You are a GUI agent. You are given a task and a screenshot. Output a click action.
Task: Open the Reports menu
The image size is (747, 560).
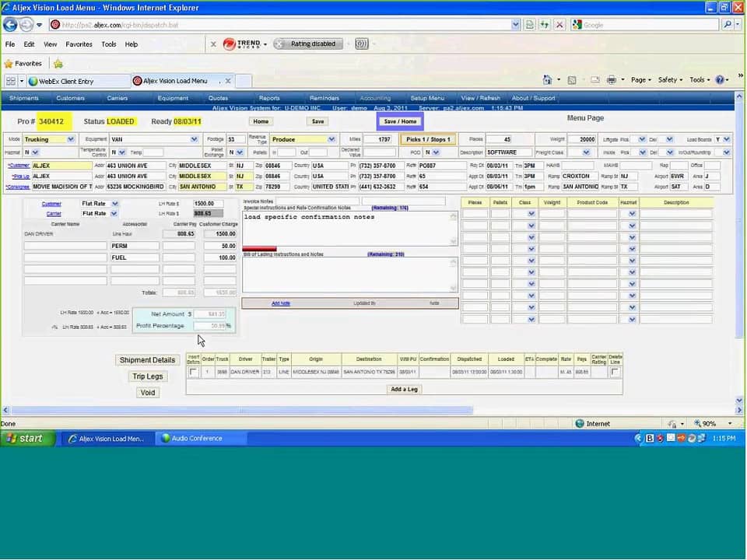tap(269, 98)
